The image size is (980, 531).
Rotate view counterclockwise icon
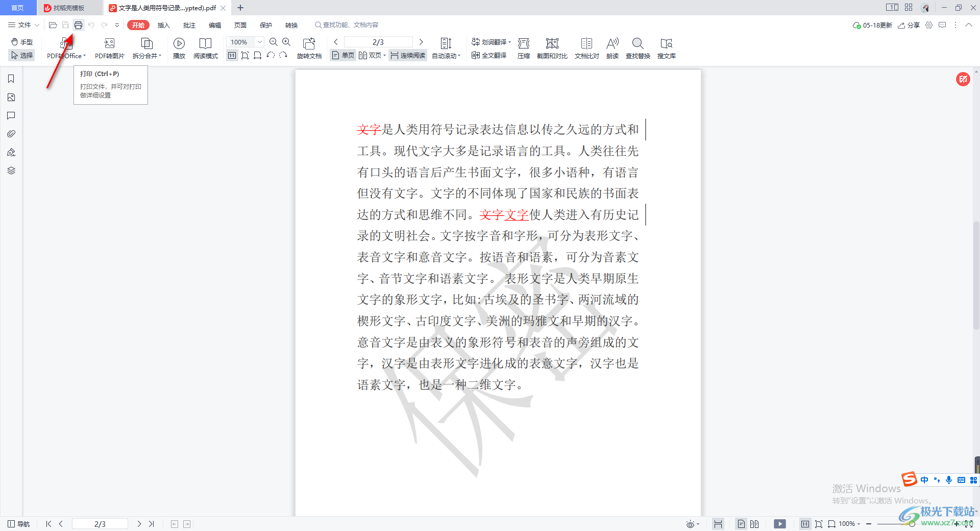tap(271, 55)
